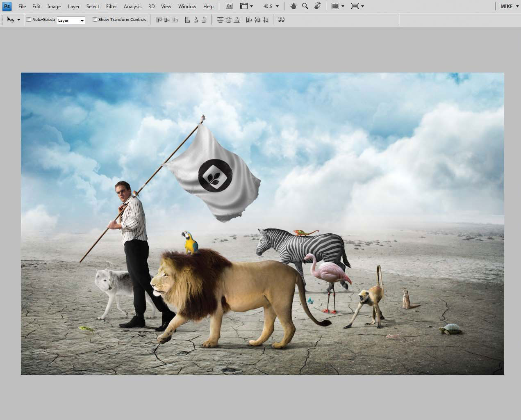The width and height of the screenshot is (521, 420).
Task: Open the Select menu
Action: coord(93,6)
